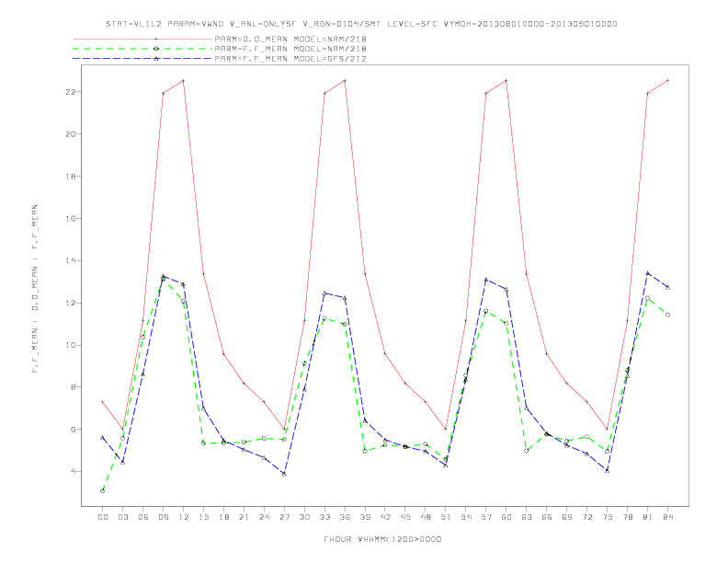Click x-axis forecast hour label 30
The width and height of the screenshot is (728, 563).
point(304,517)
